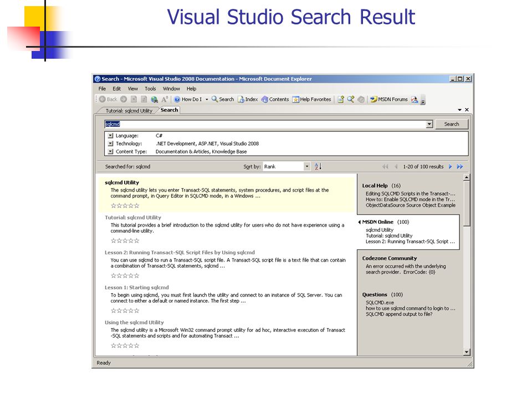532x399 pixels.
Task: Expand the Language filter
Action: (111, 136)
